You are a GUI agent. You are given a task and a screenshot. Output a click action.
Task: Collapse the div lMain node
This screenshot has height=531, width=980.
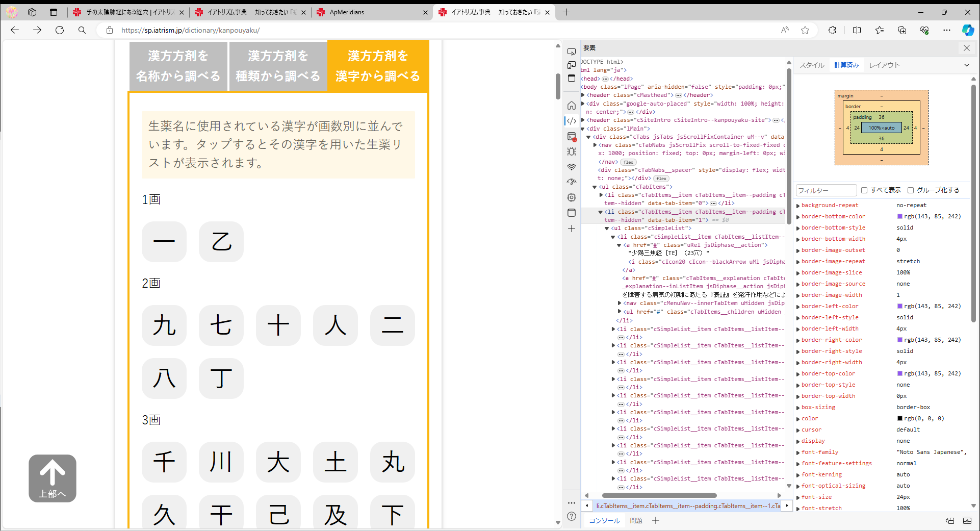[583, 129]
